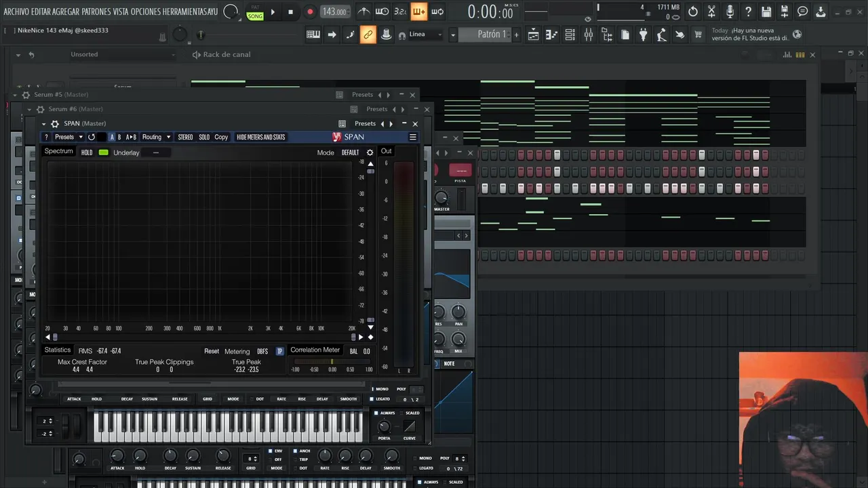Open SPAN hamburger menu icon
The width and height of the screenshot is (868, 488).
point(412,137)
